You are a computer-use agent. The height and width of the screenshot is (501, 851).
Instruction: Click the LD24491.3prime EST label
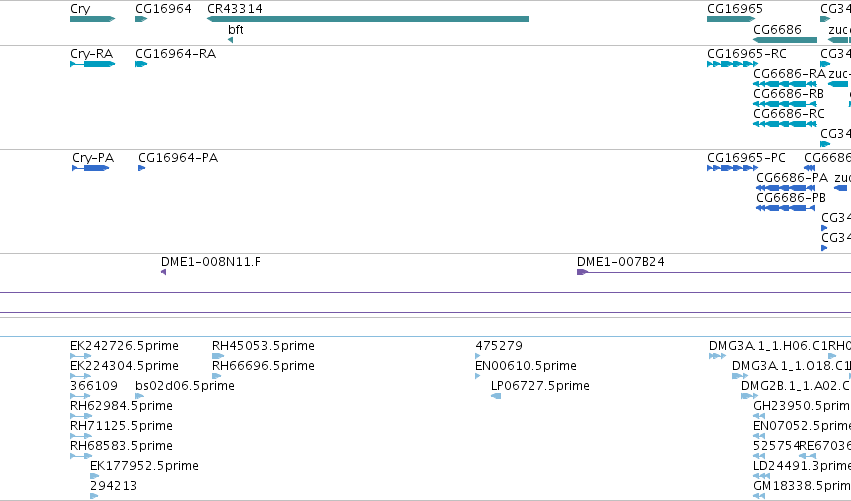(802, 466)
